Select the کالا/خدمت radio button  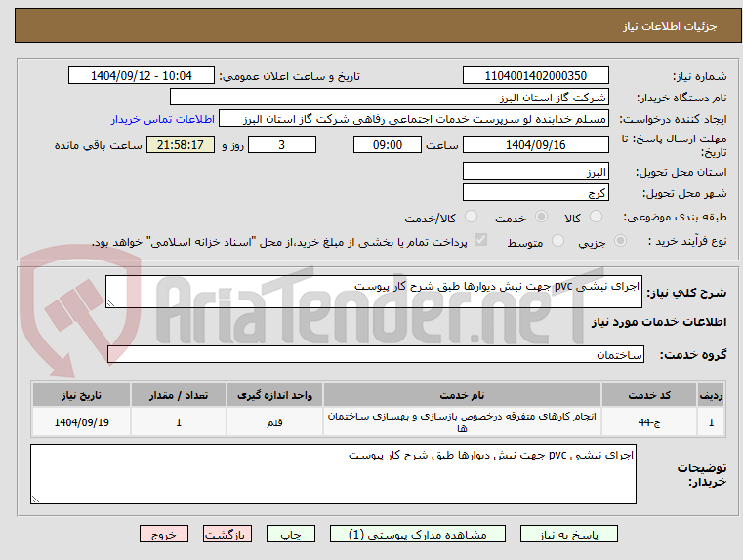(471, 217)
